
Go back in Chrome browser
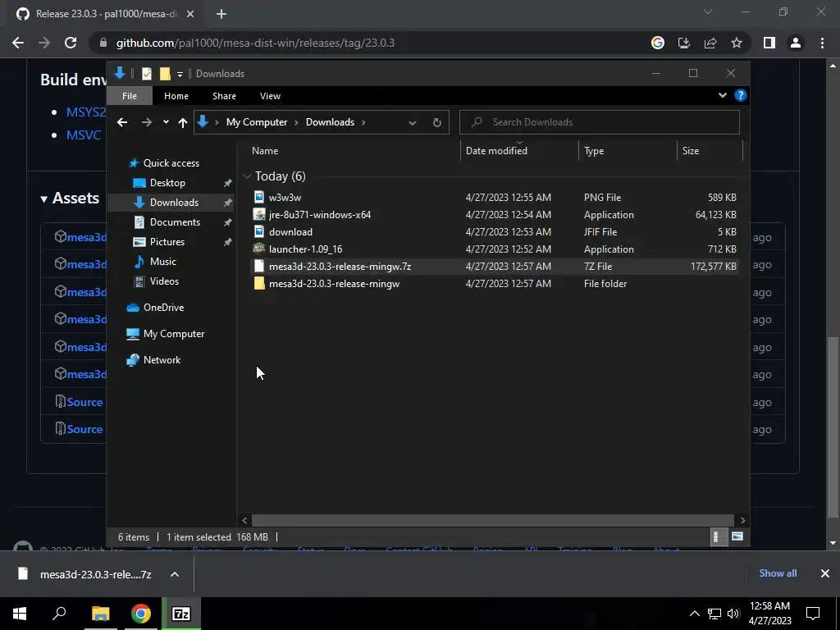pos(18,43)
